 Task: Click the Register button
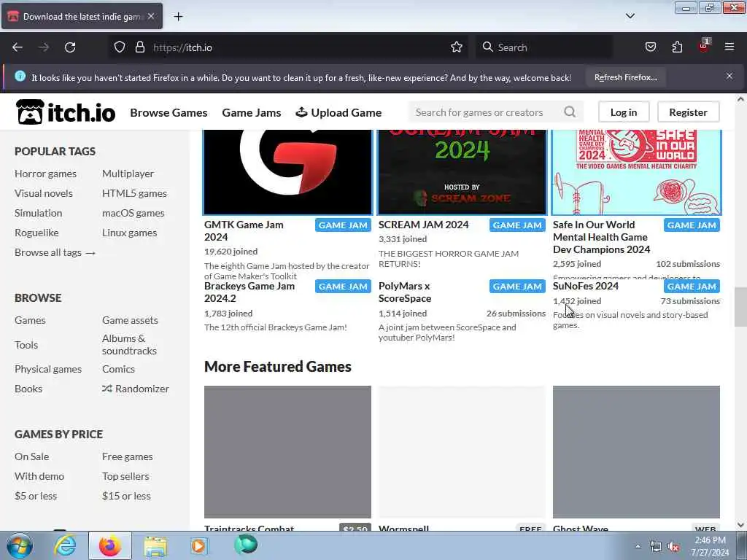point(688,112)
